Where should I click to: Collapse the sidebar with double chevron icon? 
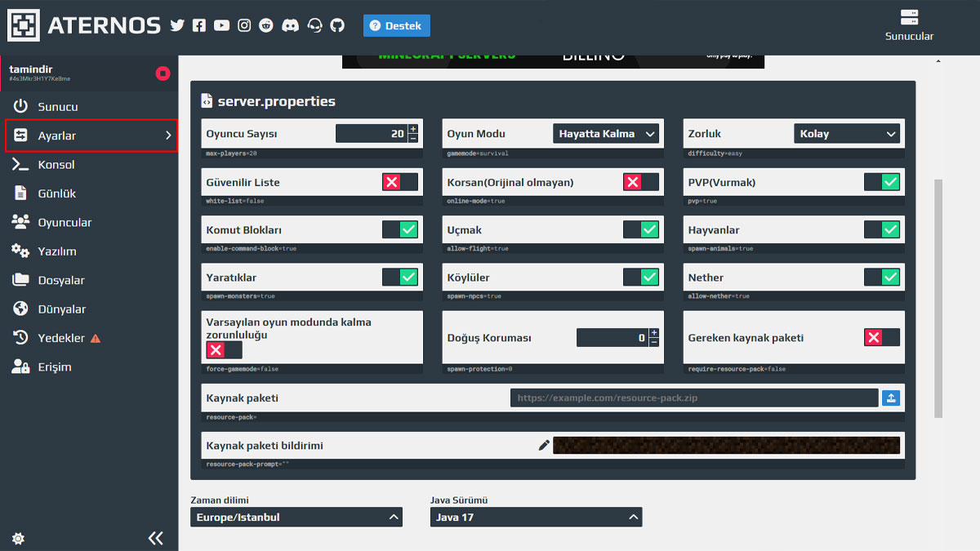click(155, 537)
